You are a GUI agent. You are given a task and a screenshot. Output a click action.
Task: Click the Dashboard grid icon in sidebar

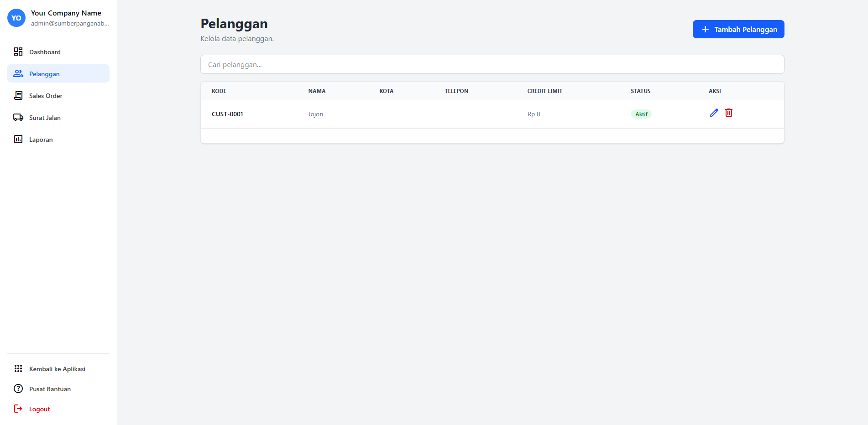point(18,52)
